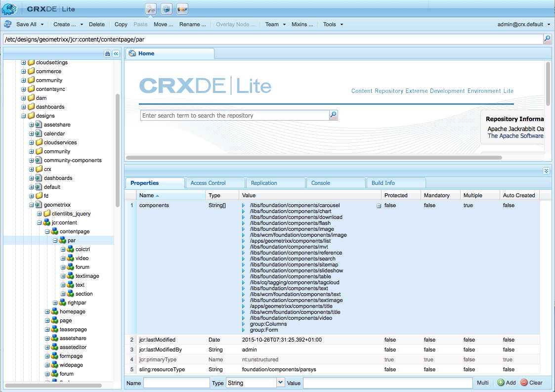This screenshot has width=555, height=392.
Task: Open the Create dropdown arrow
Action: click(x=82, y=24)
